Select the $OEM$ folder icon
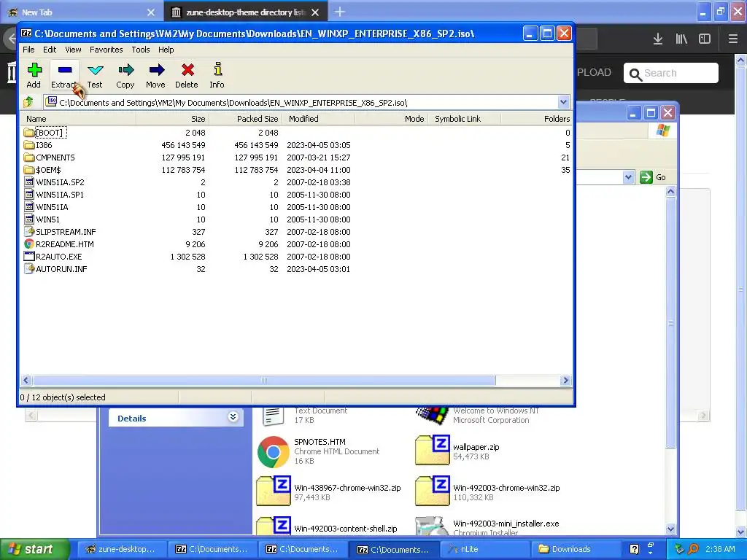 (29, 169)
